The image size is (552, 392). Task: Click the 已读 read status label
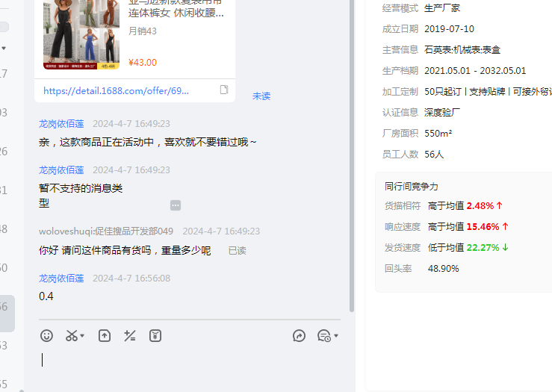[238, 251]
